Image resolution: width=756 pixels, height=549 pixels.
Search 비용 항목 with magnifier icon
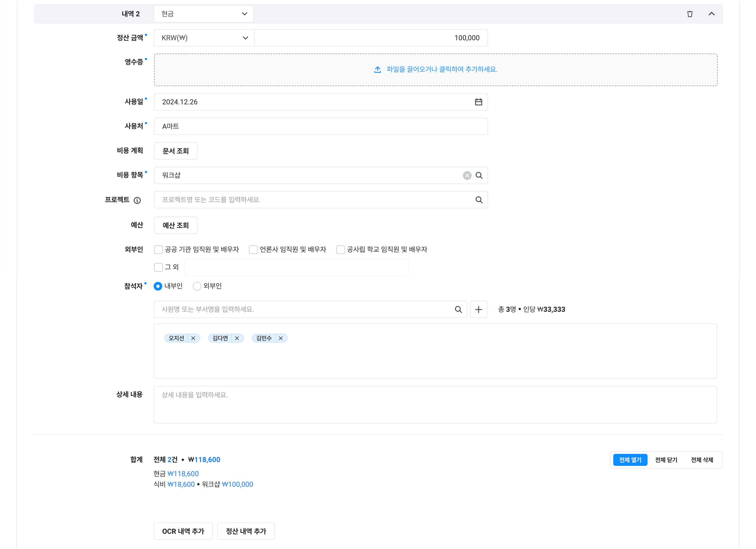tap(479, 175)
